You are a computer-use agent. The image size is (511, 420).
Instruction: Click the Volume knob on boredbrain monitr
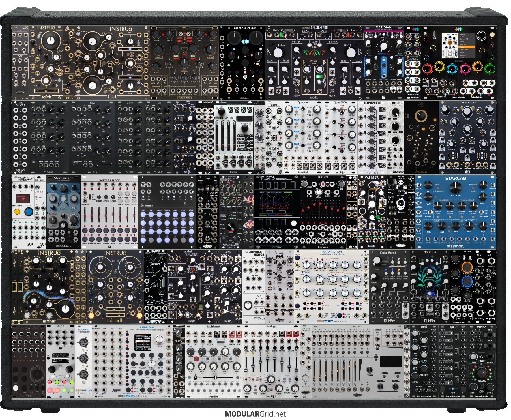[x=481, y=373]
